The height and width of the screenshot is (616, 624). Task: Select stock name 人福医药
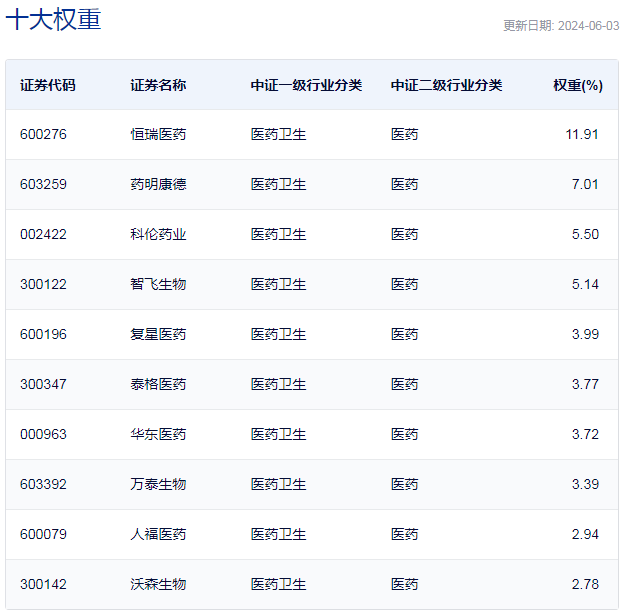click(x=158, y=534)
